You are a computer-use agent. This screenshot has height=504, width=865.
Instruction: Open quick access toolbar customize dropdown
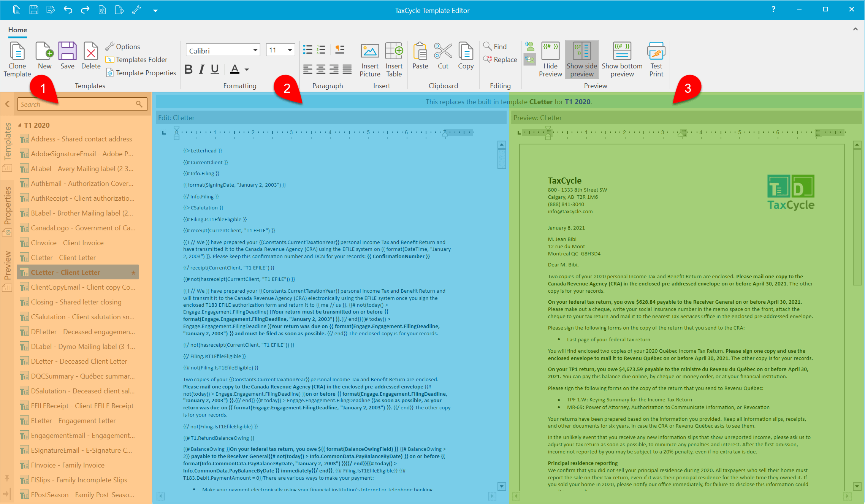click(155, 10)
